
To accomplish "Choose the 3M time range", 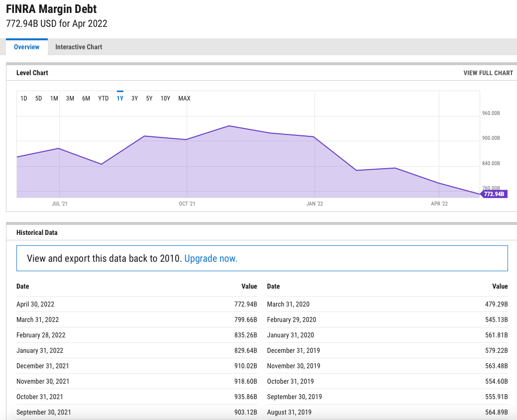I will coord(70,99).
